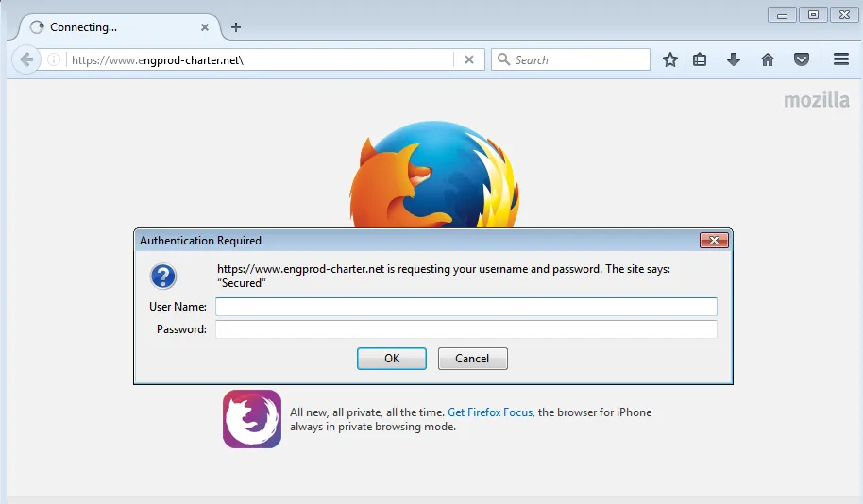Save to Pocket icon

coord(802,59)
